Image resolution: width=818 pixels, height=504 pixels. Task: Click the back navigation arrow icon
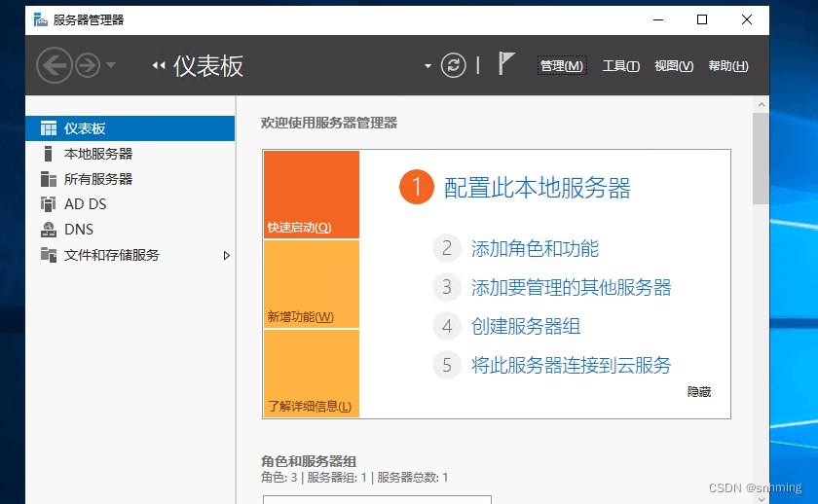(x=55, y=65)
